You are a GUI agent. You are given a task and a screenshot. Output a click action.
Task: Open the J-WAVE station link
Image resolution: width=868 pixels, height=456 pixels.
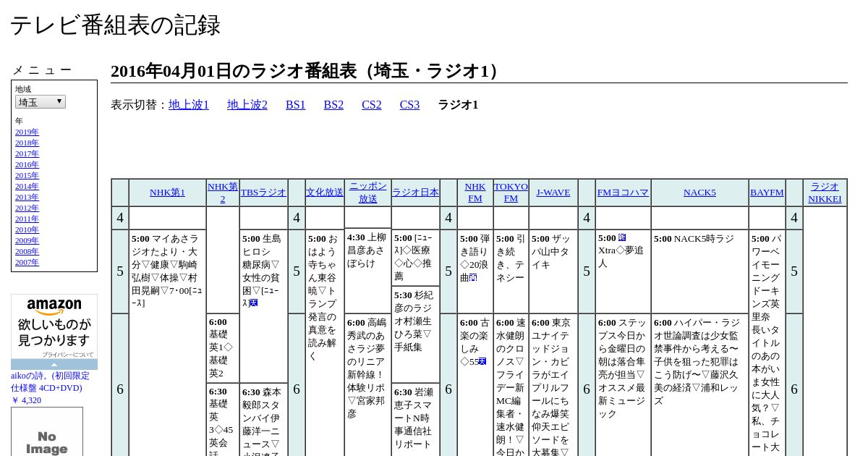click(553, 193)
